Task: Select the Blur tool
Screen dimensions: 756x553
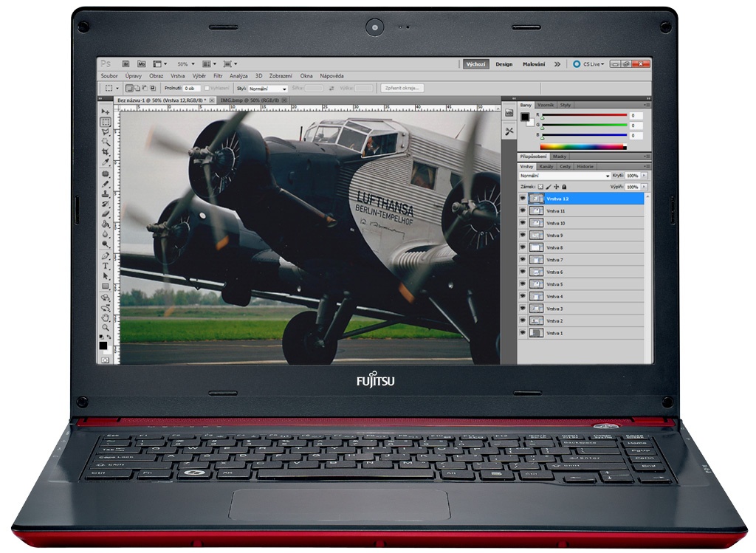Action: pyautogui.click(x=105, y=234)
